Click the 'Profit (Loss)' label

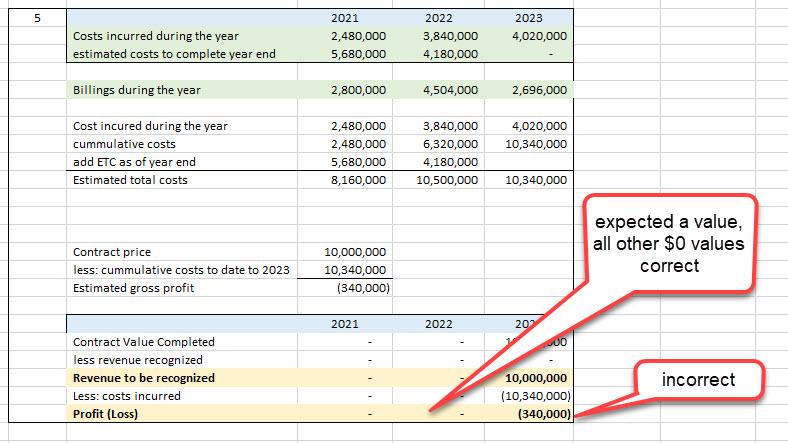click(105, 414)
